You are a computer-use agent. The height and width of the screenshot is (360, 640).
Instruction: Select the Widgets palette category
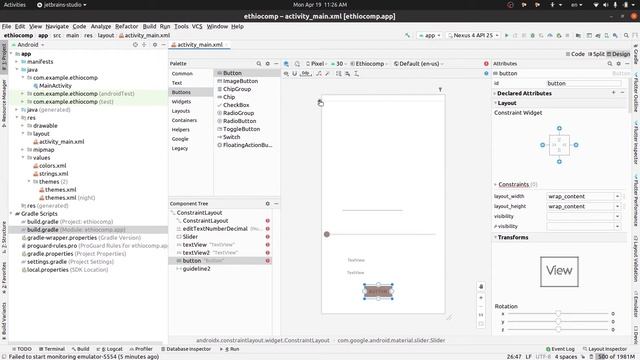point(181,102)
